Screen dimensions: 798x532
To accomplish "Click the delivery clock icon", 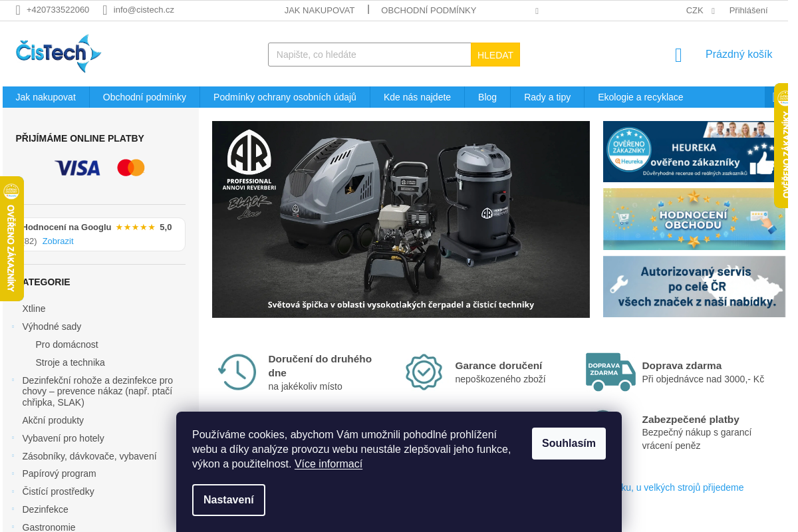I will point(237,372).
